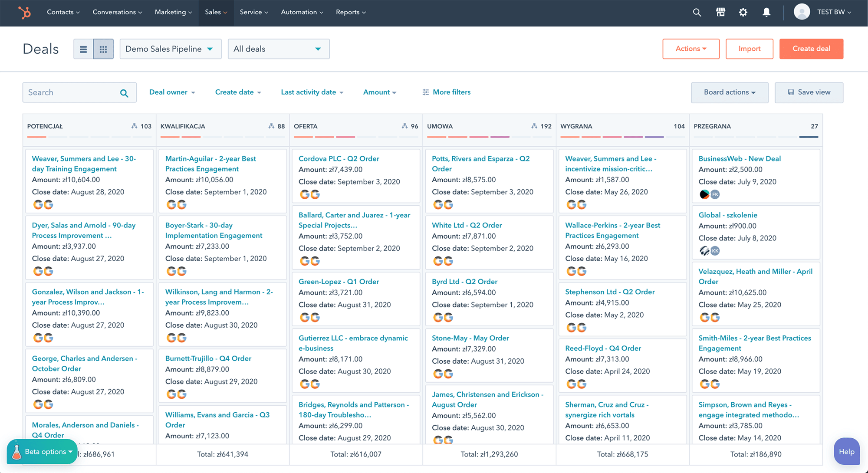Click Google icons on Burnett-Trujillo card
868x473 pixels.
(177, 394)
